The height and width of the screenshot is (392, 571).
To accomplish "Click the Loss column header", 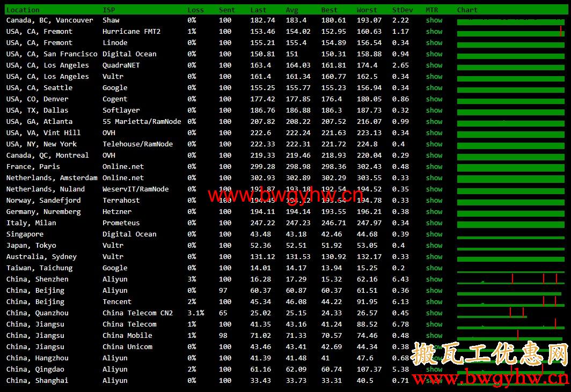I will click(195, 10).
